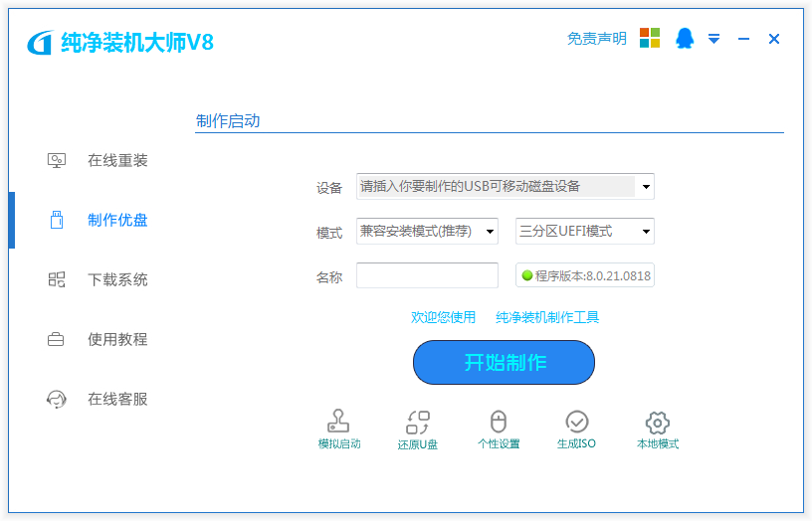Click the green version status indicator
The image size is (812, 521).
(527, 275)
